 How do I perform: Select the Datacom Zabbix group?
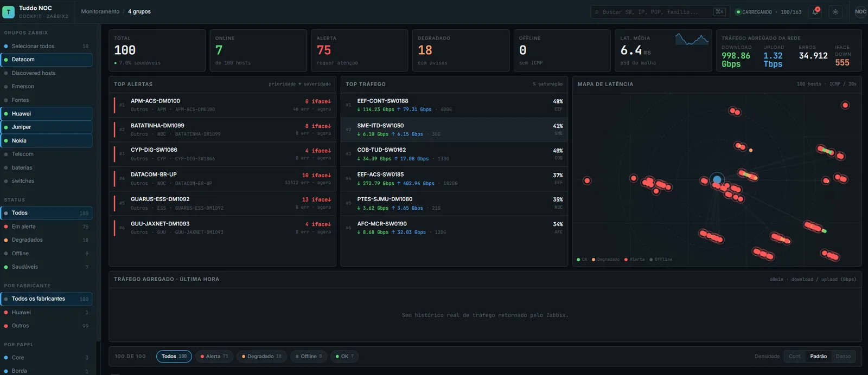[x=47, y=60]
